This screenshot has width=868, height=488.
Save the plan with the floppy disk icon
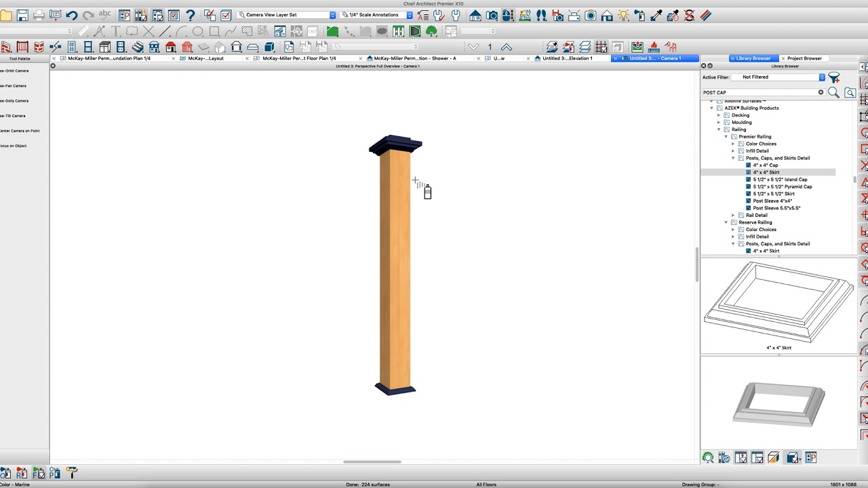[x=22, y=15]
